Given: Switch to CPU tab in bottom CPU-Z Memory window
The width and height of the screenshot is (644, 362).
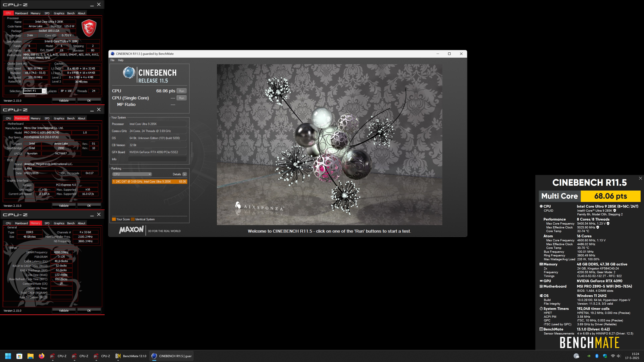Looking at the screenshot, I should click(8, 223).
